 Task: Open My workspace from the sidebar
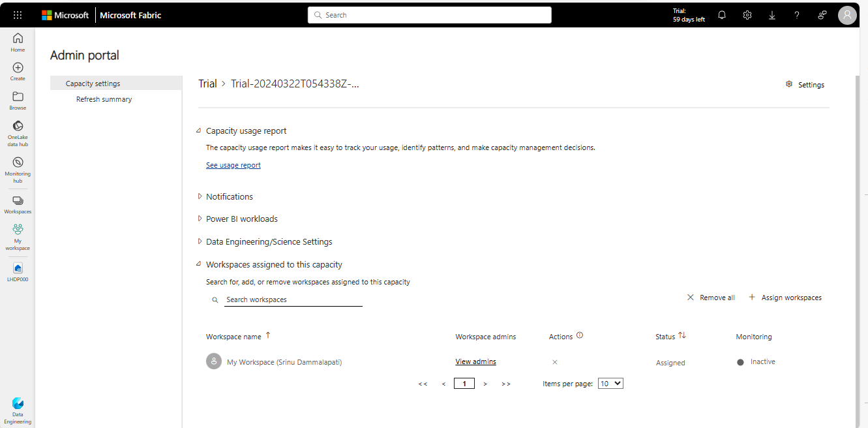(18, 237)
